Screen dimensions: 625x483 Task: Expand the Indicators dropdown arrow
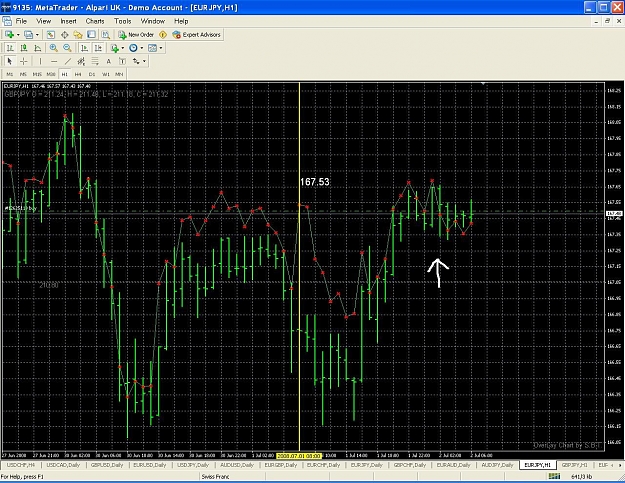[x=123, y=48]
